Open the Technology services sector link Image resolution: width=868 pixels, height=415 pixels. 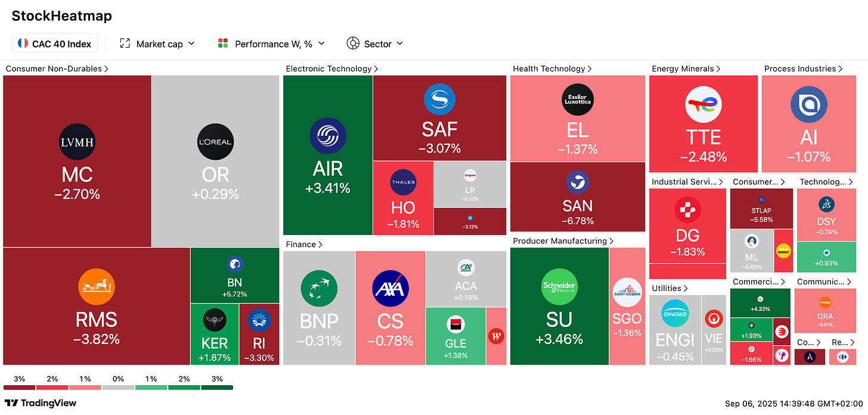pyautogui.click(x=826, y=181)
